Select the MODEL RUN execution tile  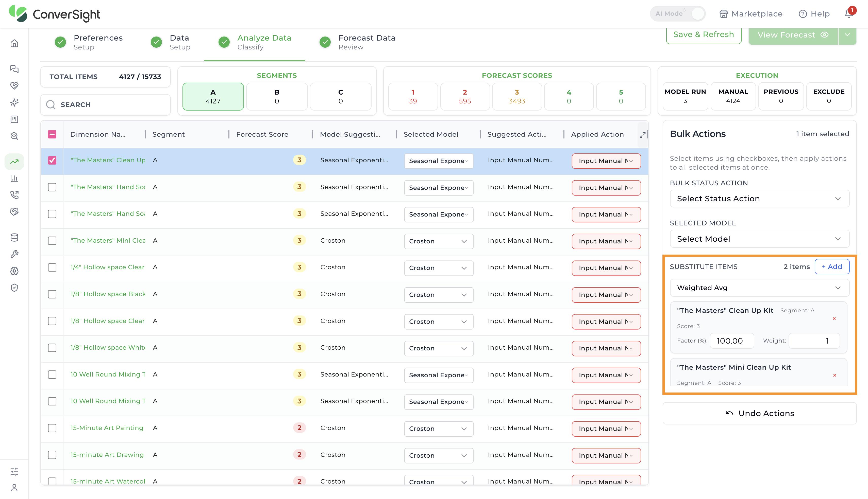coord(685,96)
